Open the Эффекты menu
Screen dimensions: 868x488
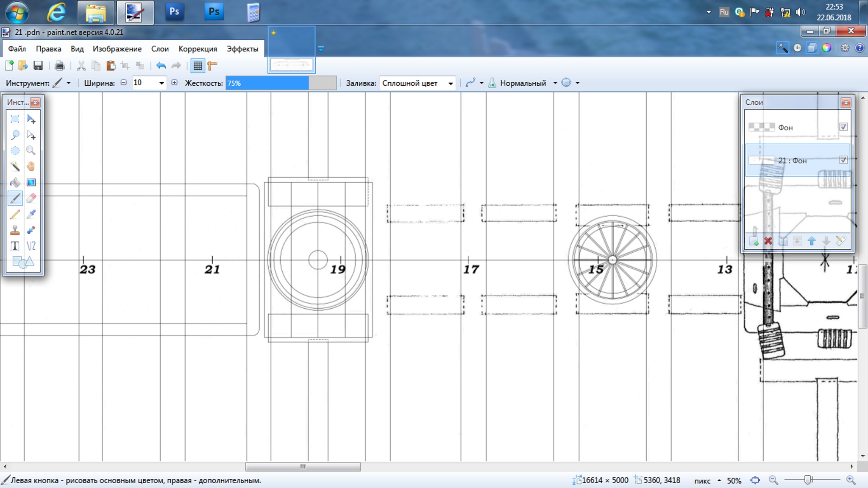[x=242, y=49]
